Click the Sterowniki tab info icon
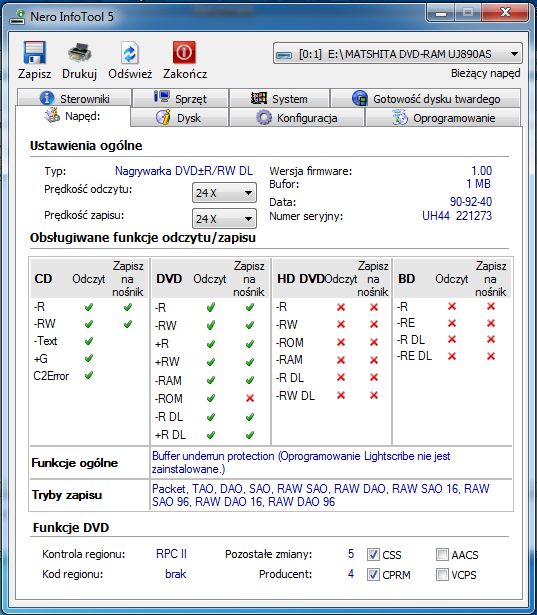The image size is (537, 615). (x=47, y=98)
